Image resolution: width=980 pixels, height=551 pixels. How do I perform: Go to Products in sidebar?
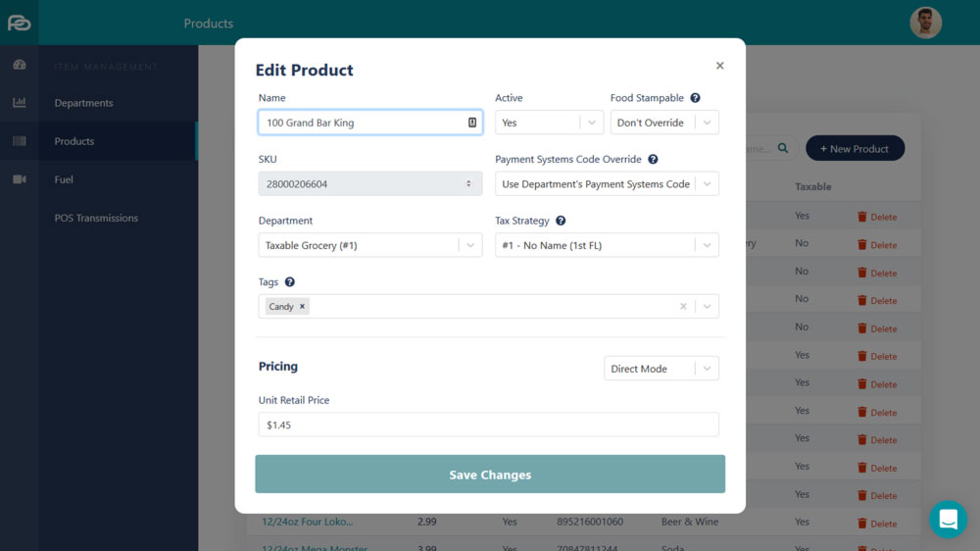pos(74,141)
